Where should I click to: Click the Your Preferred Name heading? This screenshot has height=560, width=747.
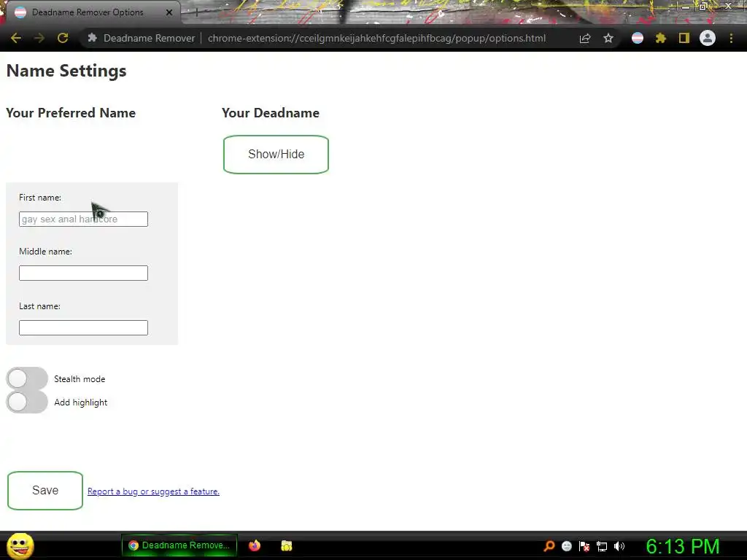[71, 113]
